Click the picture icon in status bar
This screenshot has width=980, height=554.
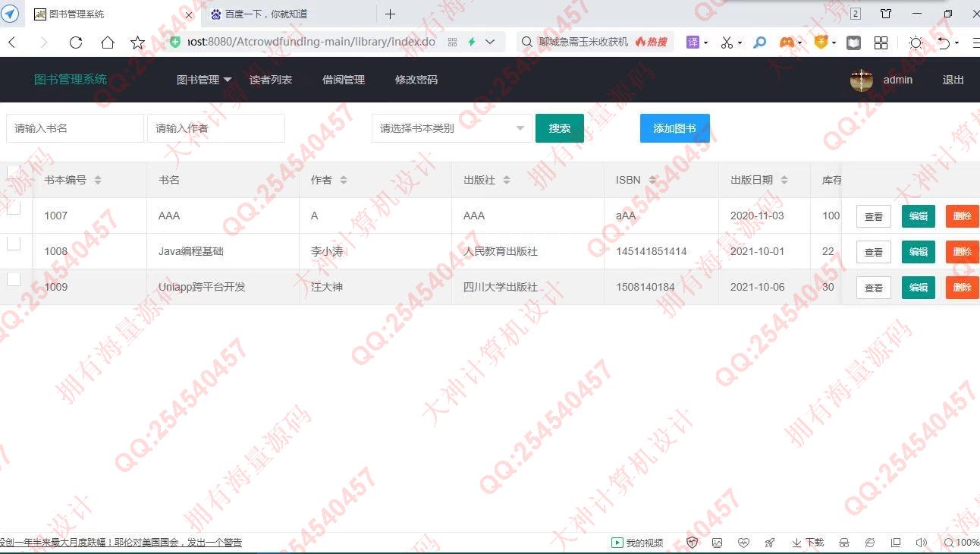tap(717, 543)
